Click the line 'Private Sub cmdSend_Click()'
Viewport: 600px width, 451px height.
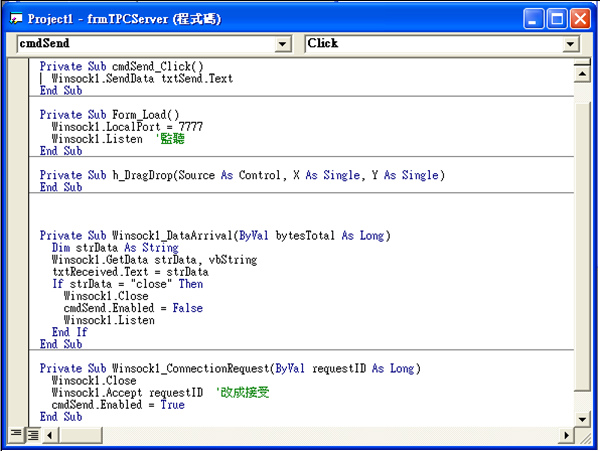[121, 66]
